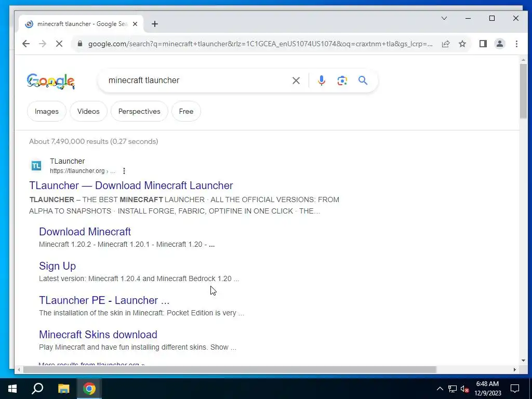Image resolution: width=532 pixels, height=399 pixels.
Task: Clear the search query with X
Action: click(296, 81)
